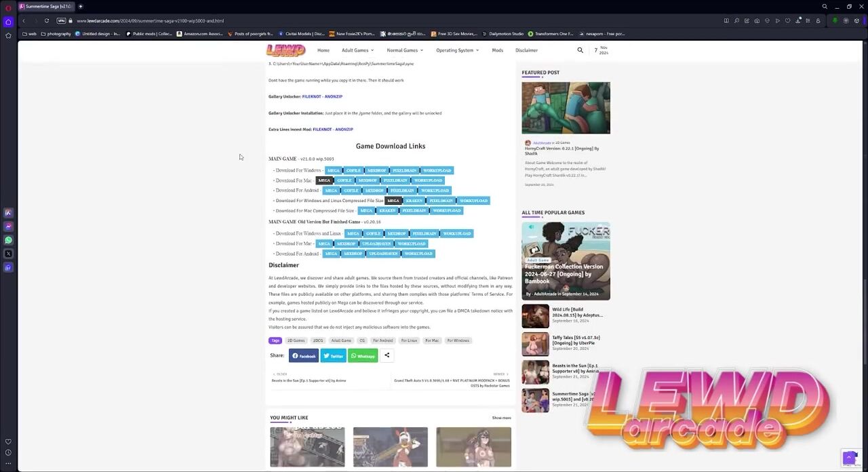Click the browser reload button

[x=47, y=21]
